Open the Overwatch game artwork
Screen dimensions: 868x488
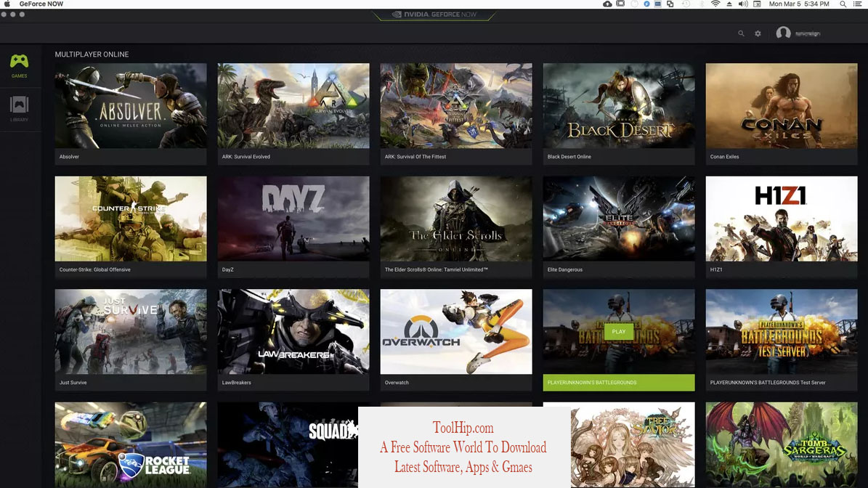[x=456, y=331]
